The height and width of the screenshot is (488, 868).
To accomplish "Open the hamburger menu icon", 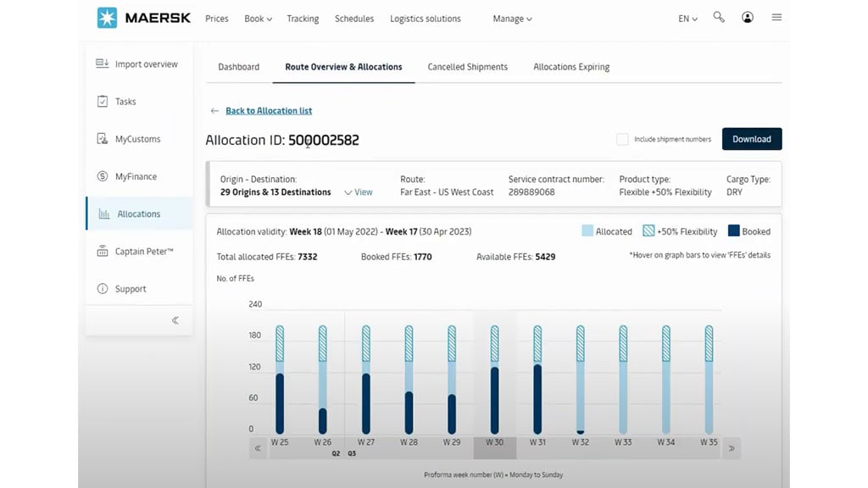I will 776,17.
